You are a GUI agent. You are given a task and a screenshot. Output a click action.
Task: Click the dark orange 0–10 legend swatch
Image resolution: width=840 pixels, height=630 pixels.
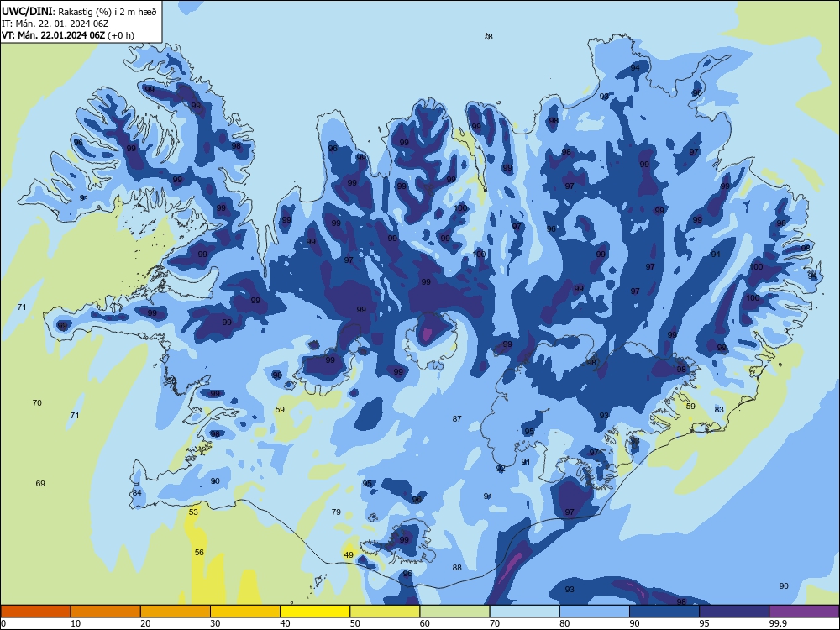tap(35, 612)
